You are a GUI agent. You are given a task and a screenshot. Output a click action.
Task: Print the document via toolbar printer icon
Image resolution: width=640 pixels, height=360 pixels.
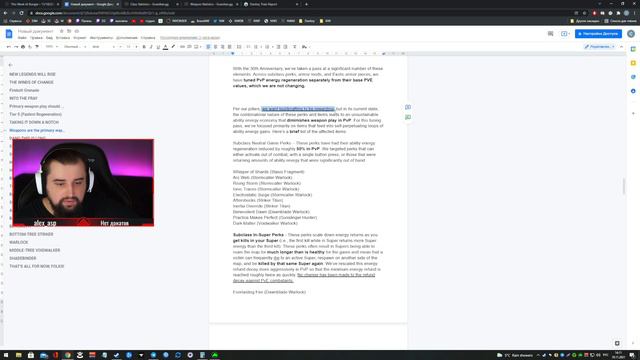tap(23, 47)
